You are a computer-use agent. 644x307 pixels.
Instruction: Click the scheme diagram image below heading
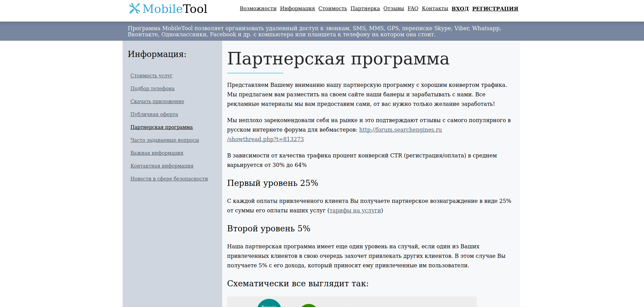coord(352,302)
